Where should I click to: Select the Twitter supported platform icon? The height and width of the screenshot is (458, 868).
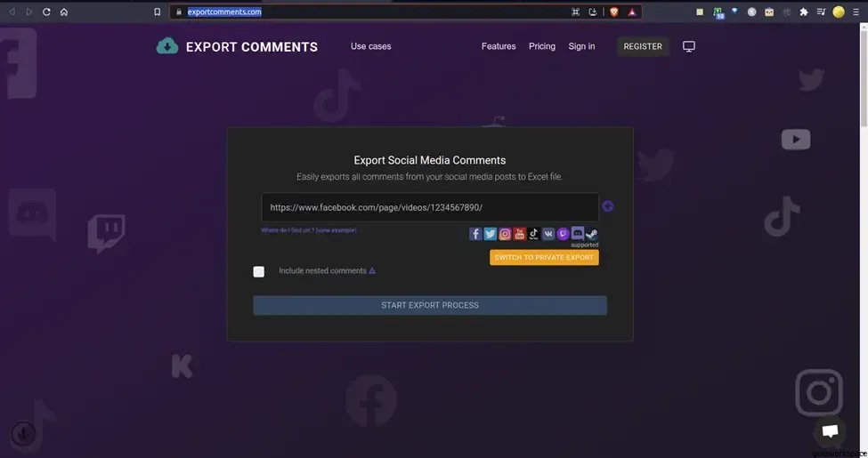tap(490, 234)
